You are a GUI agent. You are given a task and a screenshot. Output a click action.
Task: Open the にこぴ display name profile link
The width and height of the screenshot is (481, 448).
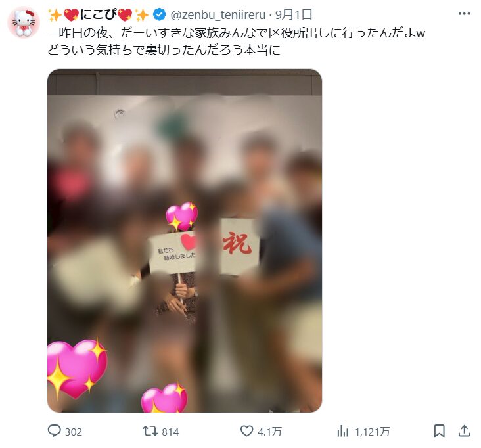[x=98, y=14]
